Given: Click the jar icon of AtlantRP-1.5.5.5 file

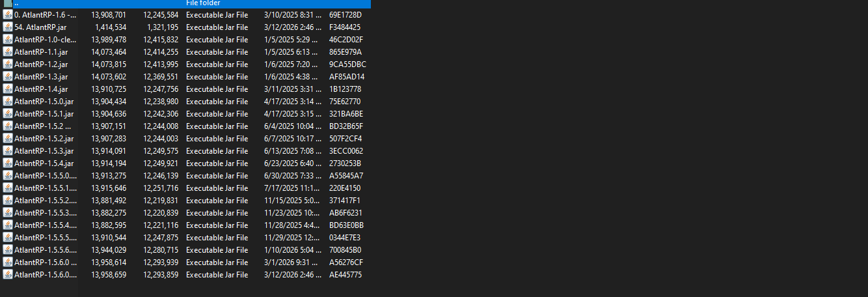Looking at the screenshot, I should 8,237.
